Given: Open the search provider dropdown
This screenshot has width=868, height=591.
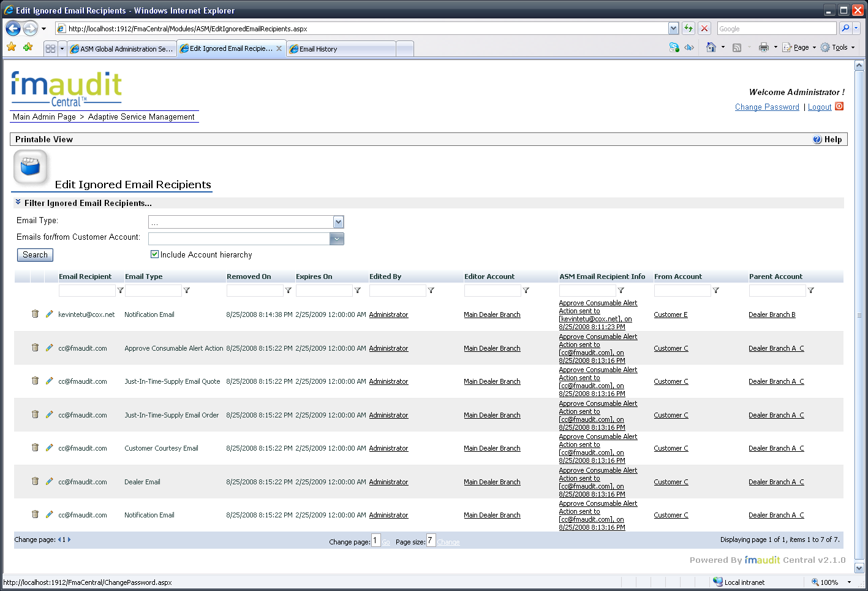Looking at the screenshot, I should point(856,28).
